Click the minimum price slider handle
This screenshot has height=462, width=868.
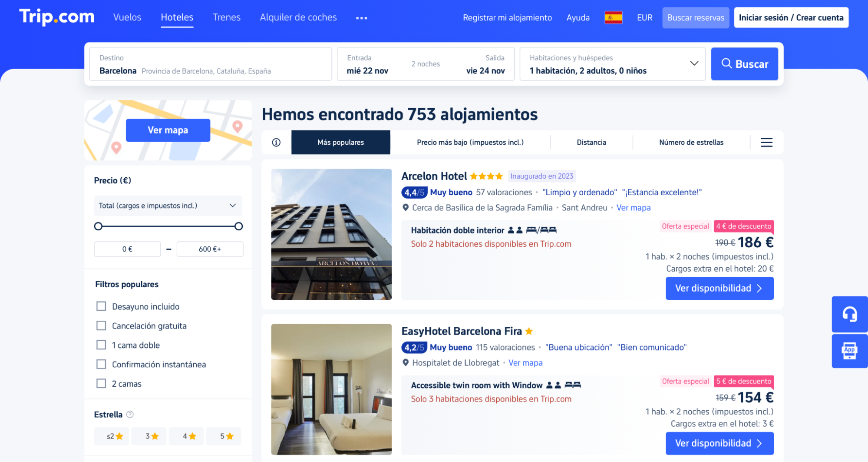pos(99,226)
